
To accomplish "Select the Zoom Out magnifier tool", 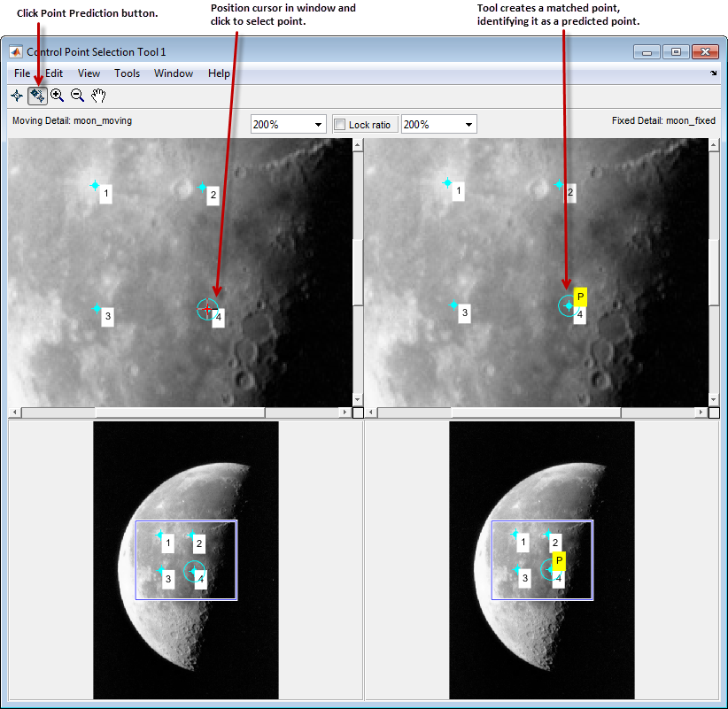I will [x=77, y=95].
